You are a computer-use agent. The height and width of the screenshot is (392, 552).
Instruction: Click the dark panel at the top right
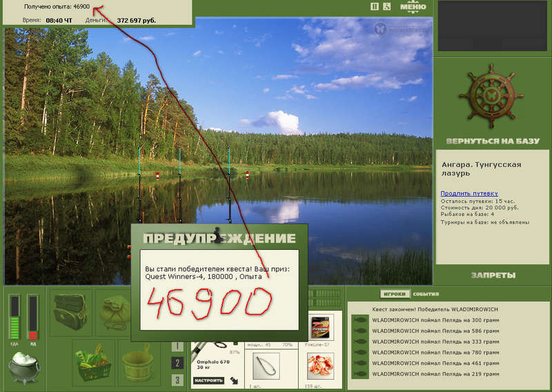coord(492,26)
